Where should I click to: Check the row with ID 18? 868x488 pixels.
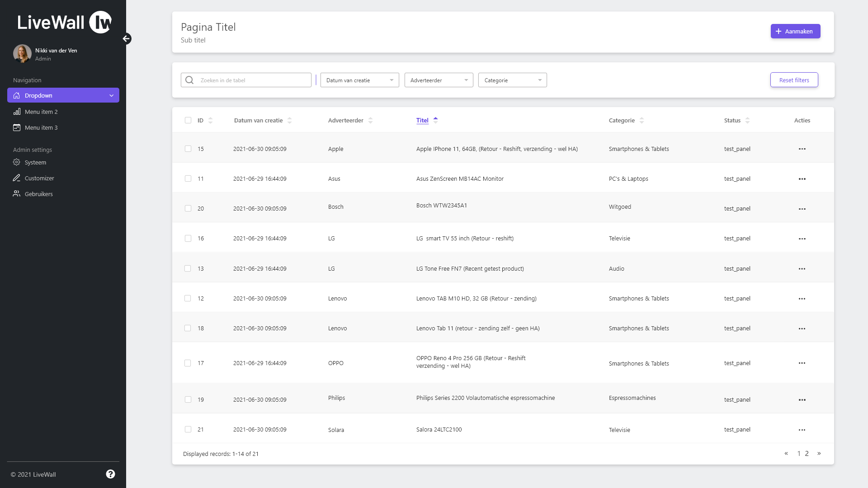coord(188,328)
